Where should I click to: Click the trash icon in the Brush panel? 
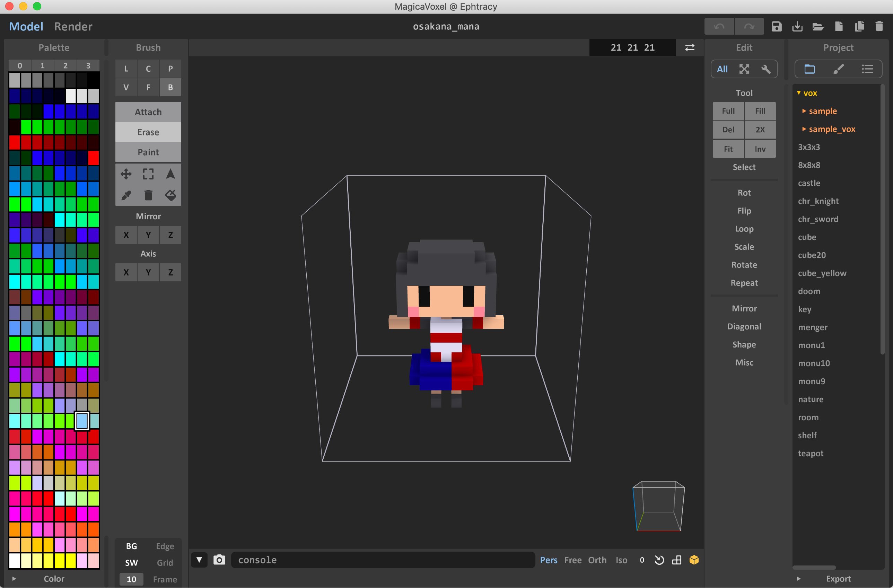pyautogui.click(x=148, y=195)
